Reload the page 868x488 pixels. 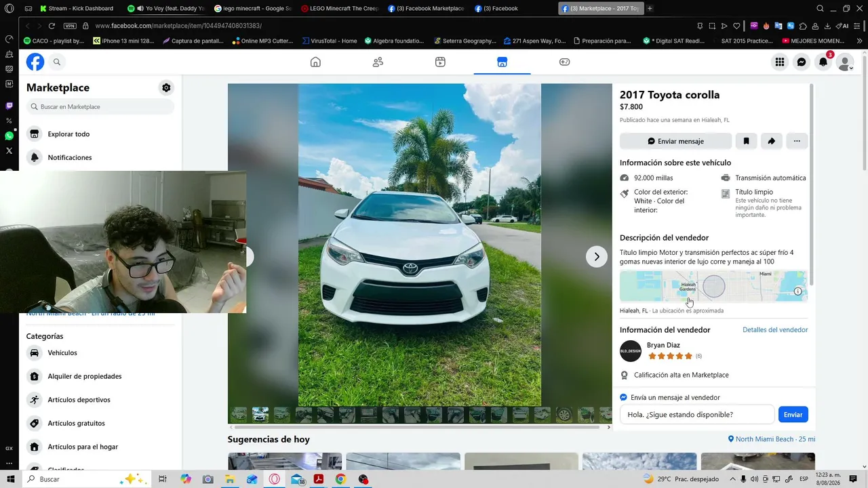coord(52,26)
